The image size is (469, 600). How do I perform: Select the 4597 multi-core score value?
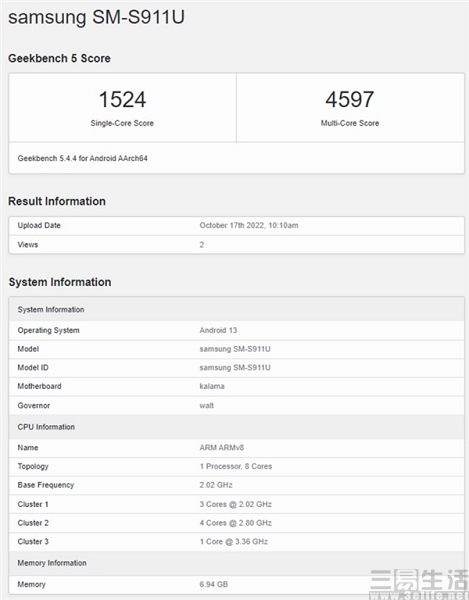point(350,99)
